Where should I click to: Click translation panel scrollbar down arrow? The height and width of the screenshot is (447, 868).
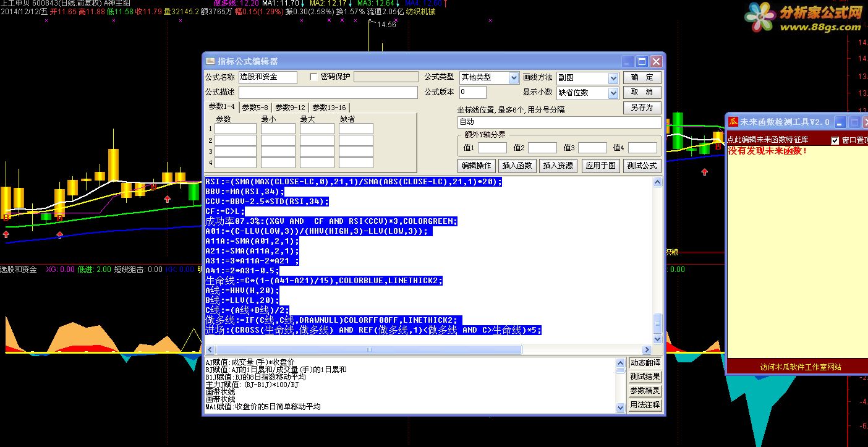point(621,407)
